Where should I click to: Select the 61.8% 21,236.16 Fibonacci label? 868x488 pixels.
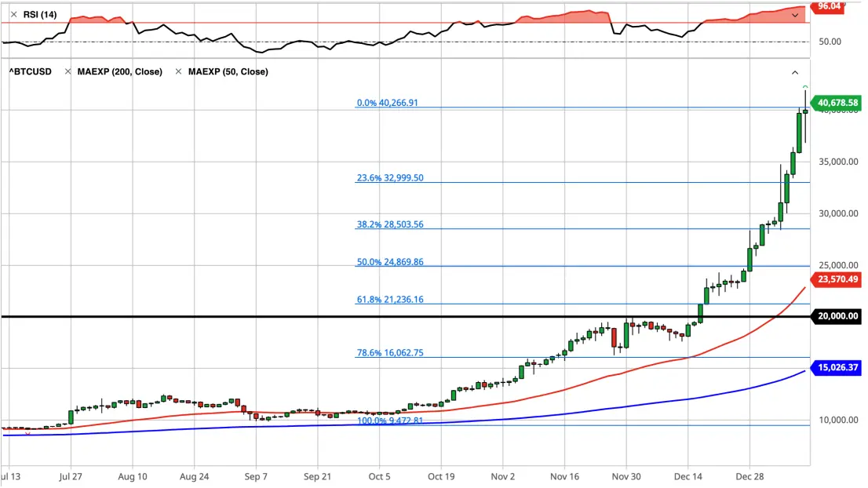(x=390, y=300)
